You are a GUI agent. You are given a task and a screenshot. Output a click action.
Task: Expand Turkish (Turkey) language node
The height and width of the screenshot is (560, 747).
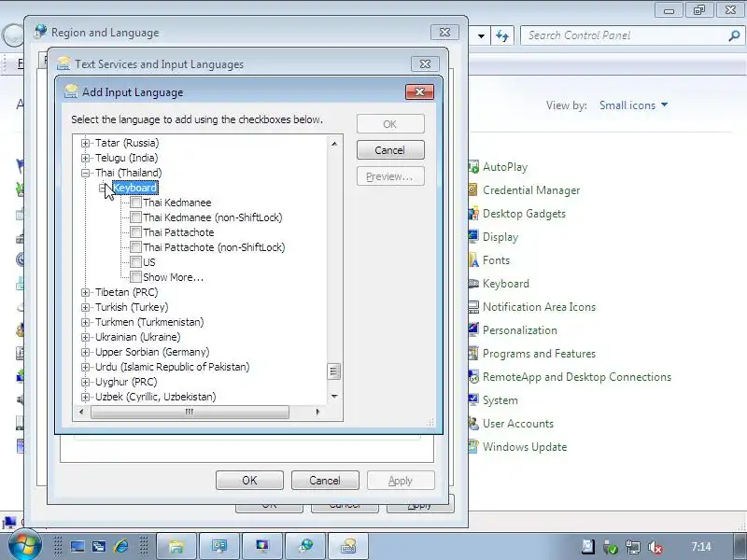tap(85, 307)
